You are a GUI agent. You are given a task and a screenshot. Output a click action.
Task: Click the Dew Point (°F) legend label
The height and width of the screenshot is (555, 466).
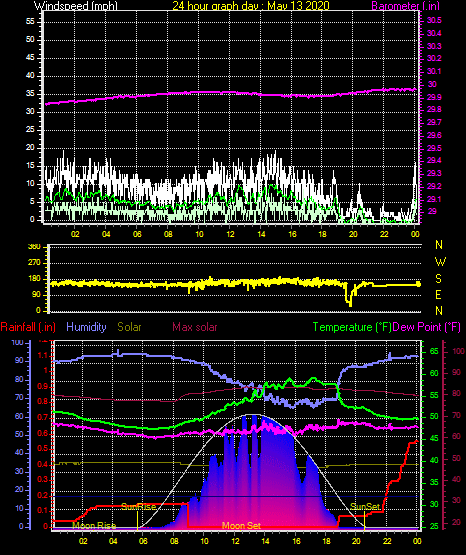427,327
